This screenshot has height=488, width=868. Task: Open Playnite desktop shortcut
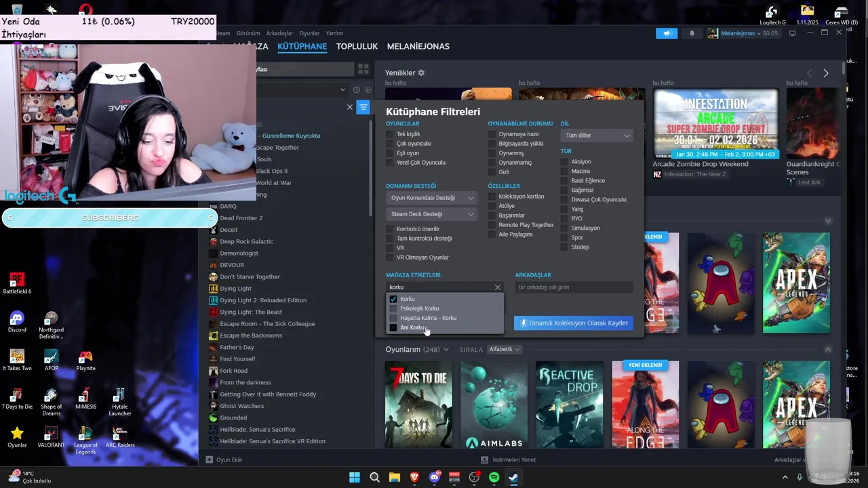85,361
